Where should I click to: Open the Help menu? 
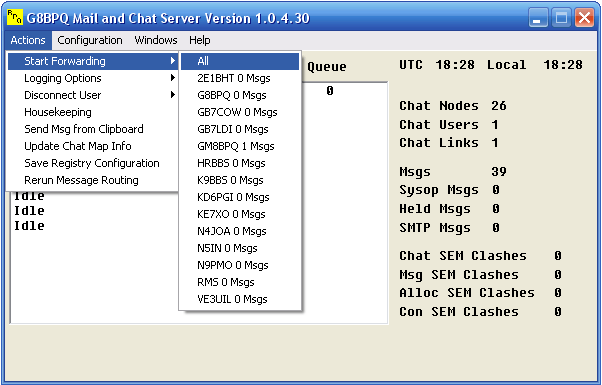click(200, 40)
